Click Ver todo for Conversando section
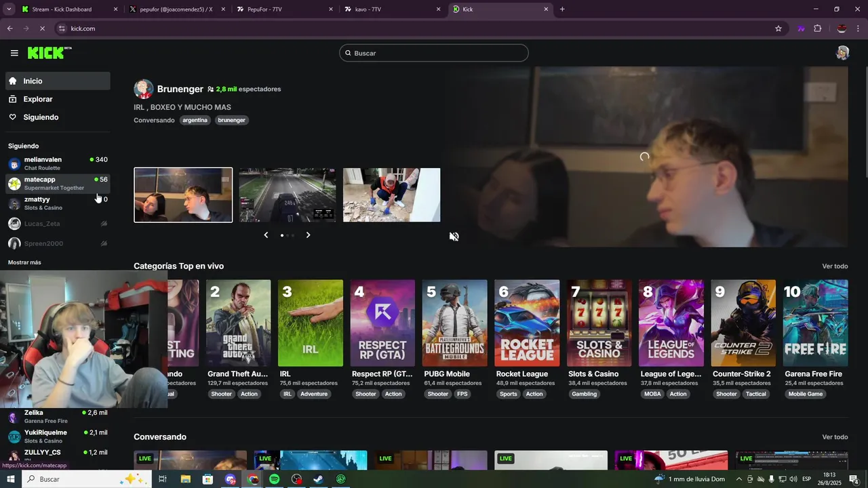 pyautogui.click(x=835, y=437)
